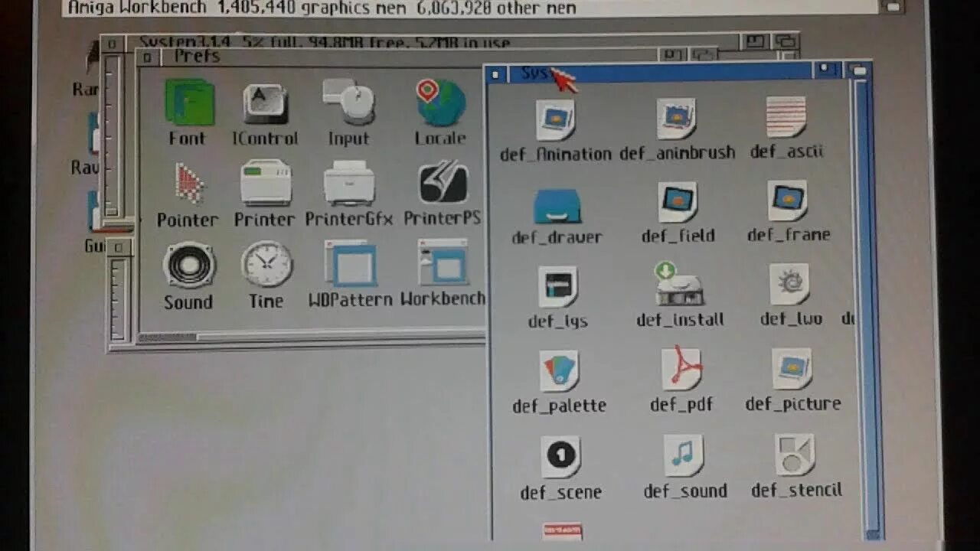The width and height of the screenshot is (980, 551).
Task: Select the WBPattern icon
Action: click(350, 264)
